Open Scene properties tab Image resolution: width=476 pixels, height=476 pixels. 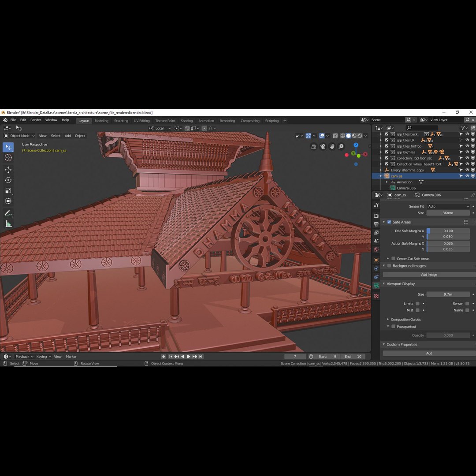376,241
